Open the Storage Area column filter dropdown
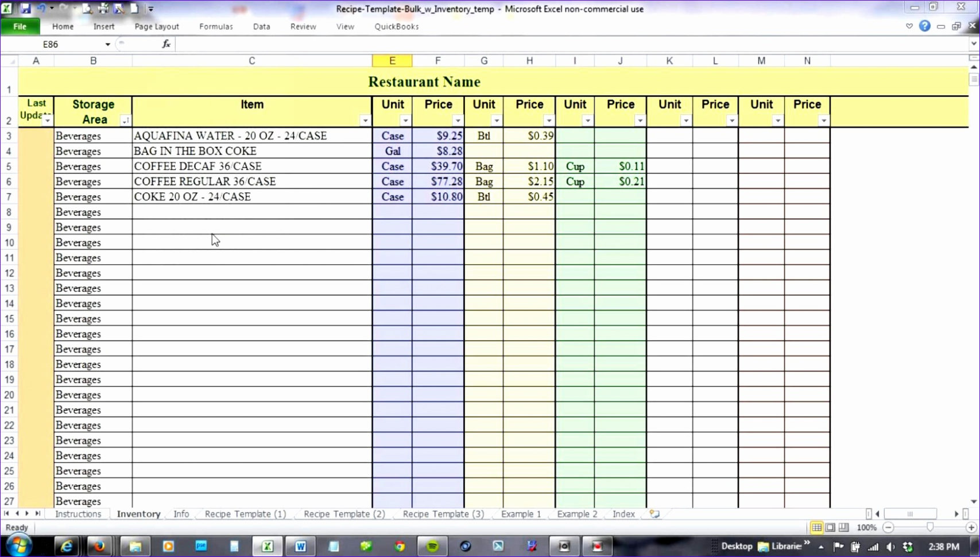The width and height of the screenshot is (980, 557). point(125,121)
